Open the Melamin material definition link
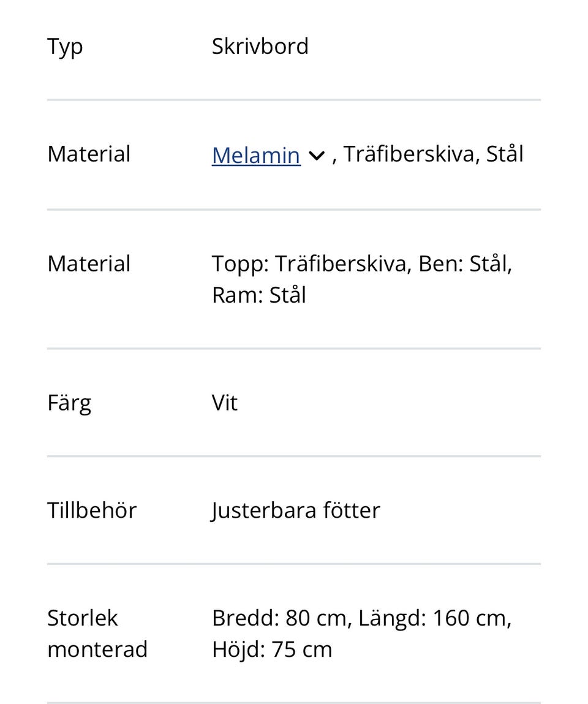 (255, 155)
